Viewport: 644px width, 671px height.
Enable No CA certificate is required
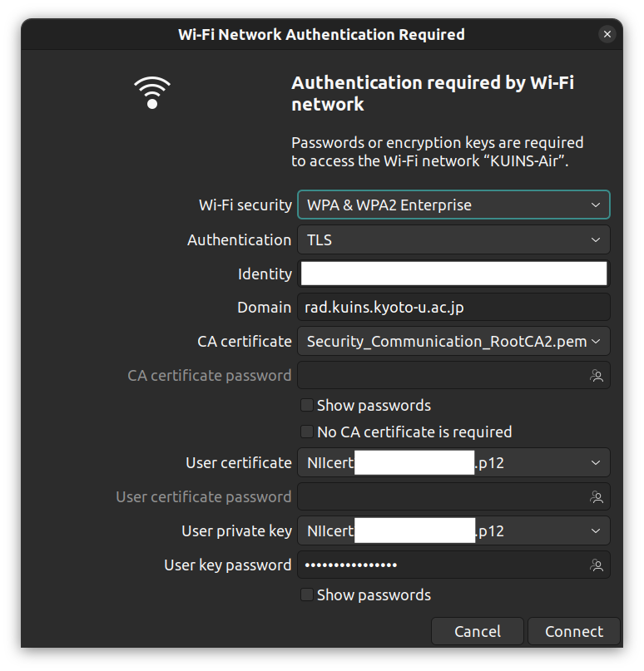pyautogui.click(x=306, y=432)
